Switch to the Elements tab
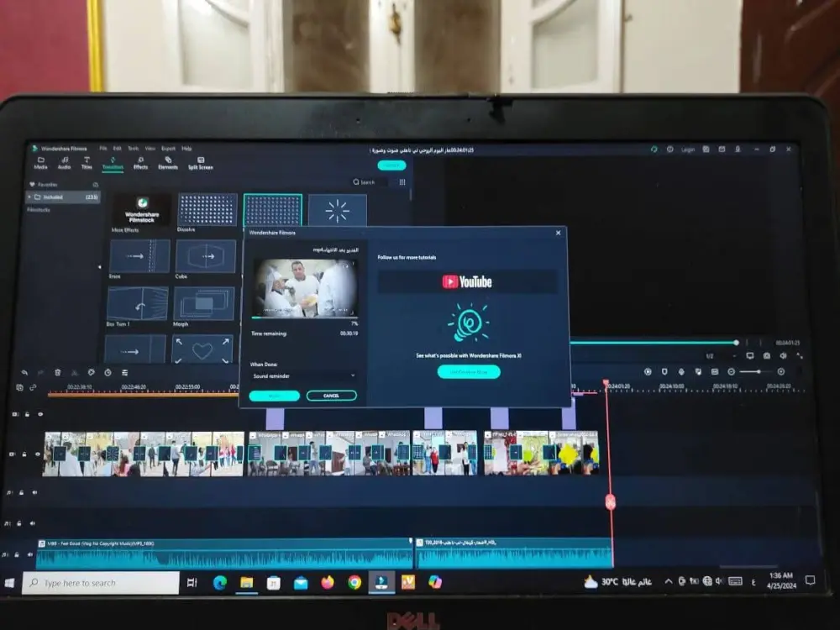The image size is (840, 630). (x=168, y=163)
